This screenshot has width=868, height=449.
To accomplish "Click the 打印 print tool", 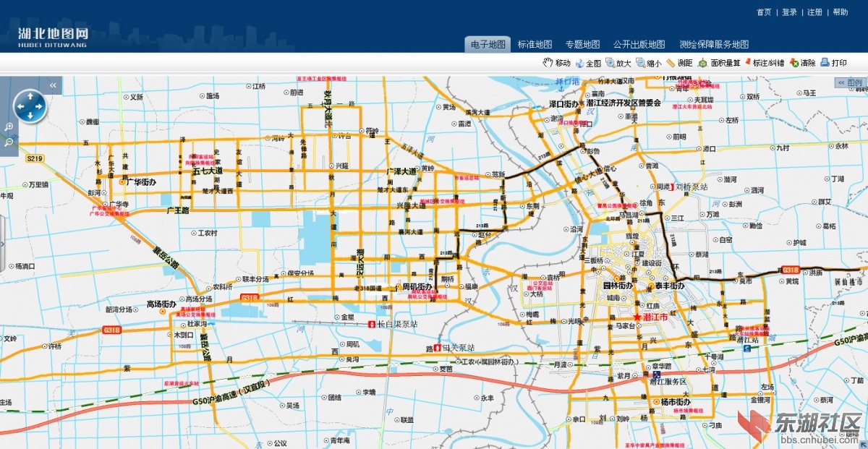I will click(x=834, y=63).
